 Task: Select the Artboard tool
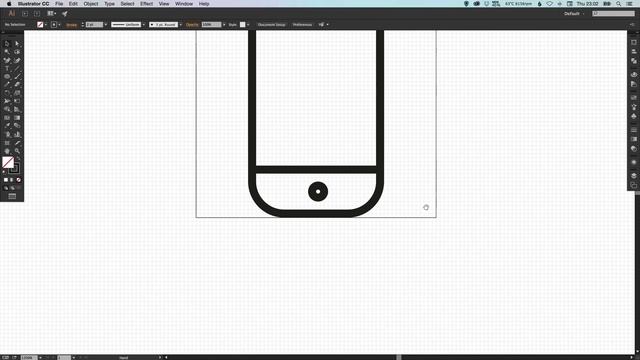[7, 143]
